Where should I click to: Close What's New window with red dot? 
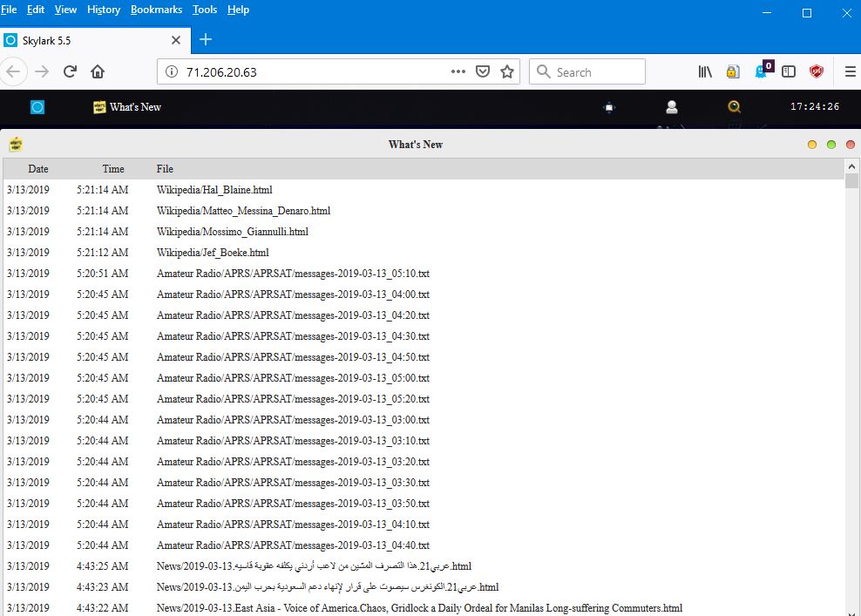tap(851, 145)
